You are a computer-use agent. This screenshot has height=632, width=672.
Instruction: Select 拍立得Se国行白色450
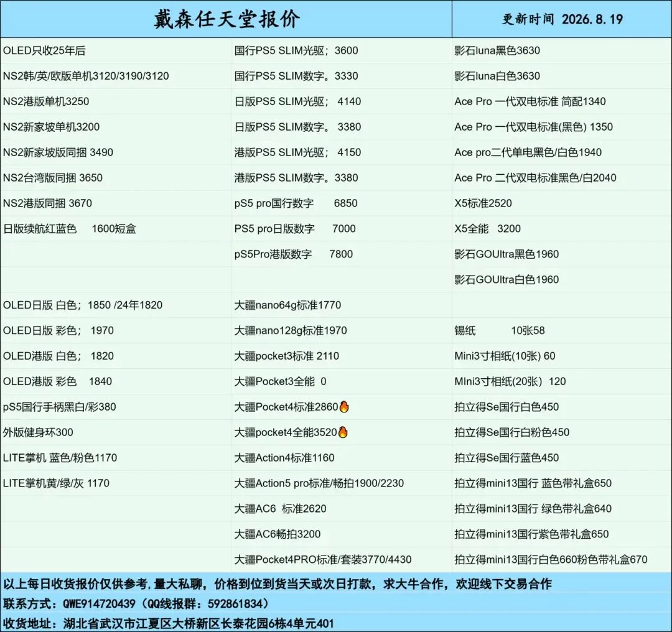tap(506, 407)
